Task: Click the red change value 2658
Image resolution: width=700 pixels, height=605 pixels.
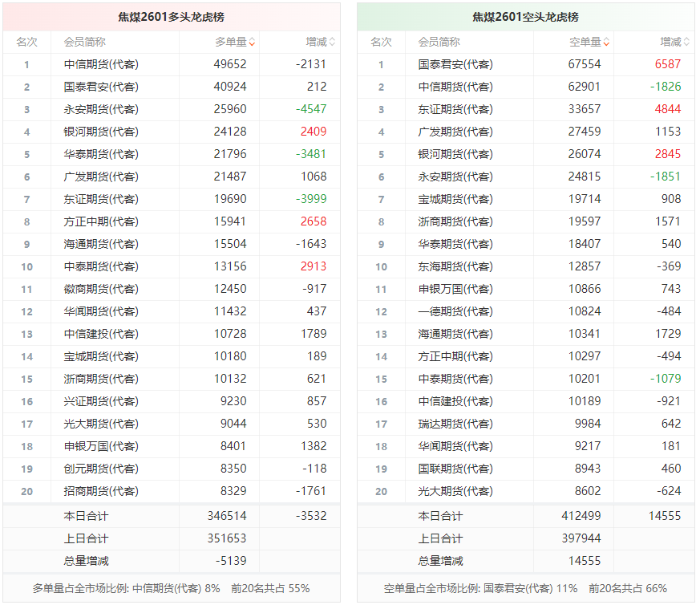Action: coord(314,221)
